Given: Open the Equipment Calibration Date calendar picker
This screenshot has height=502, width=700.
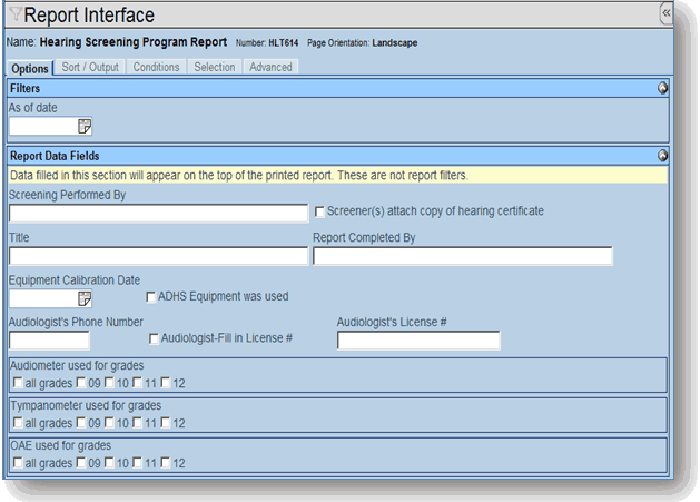Looking at the screenshot, I should (x=84, y=298).
